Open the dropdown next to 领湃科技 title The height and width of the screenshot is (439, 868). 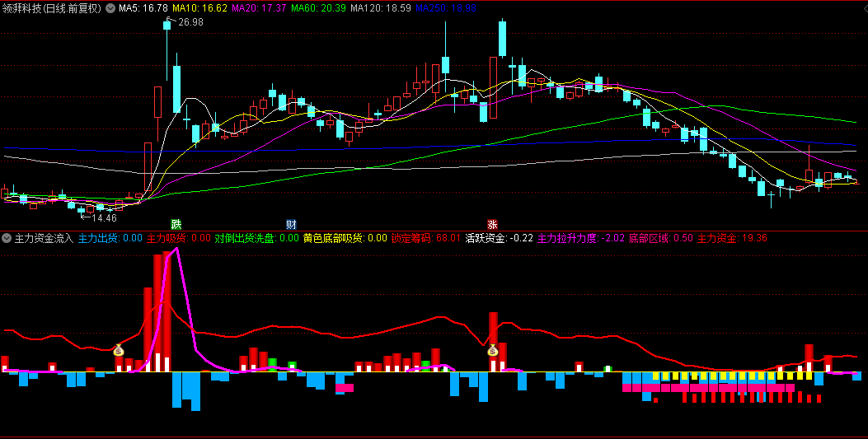tap(110, 8)
